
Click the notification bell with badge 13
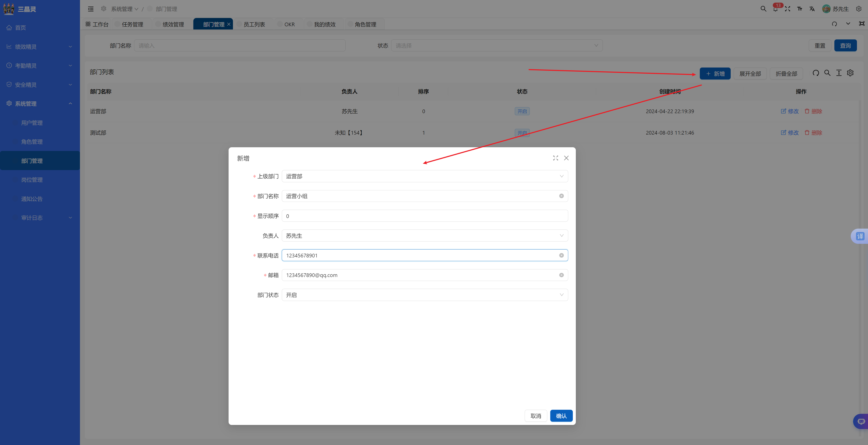775,9
